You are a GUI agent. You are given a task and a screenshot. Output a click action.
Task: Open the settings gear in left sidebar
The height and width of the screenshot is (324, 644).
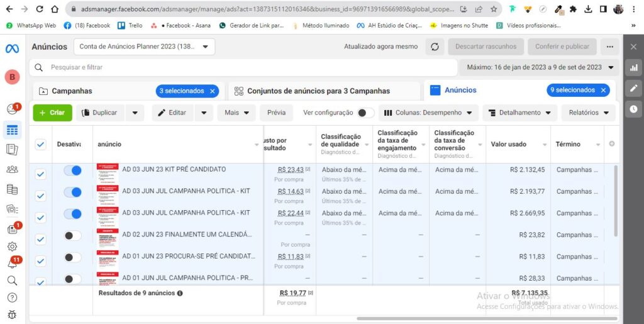(12, 247)
